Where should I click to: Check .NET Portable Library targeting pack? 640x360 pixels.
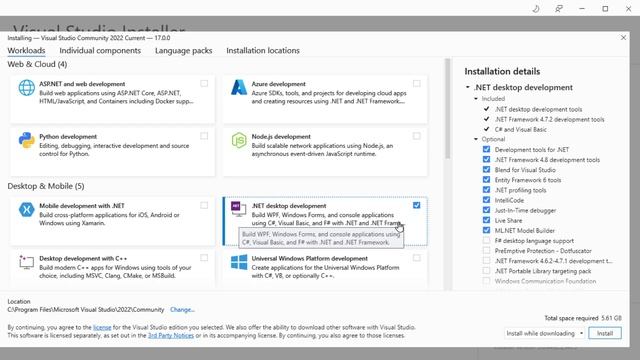point(486,271)
